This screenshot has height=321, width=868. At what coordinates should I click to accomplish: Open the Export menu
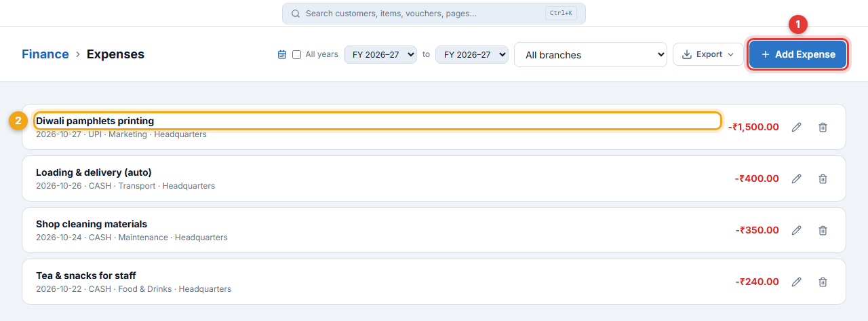point(708,54)
